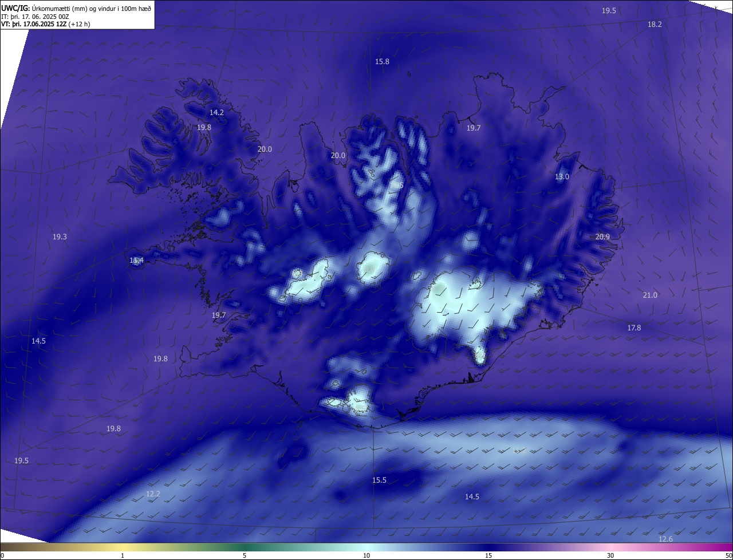
Task: Click the 15.8 value north of Iceland
Action: [x=382, y=62]
